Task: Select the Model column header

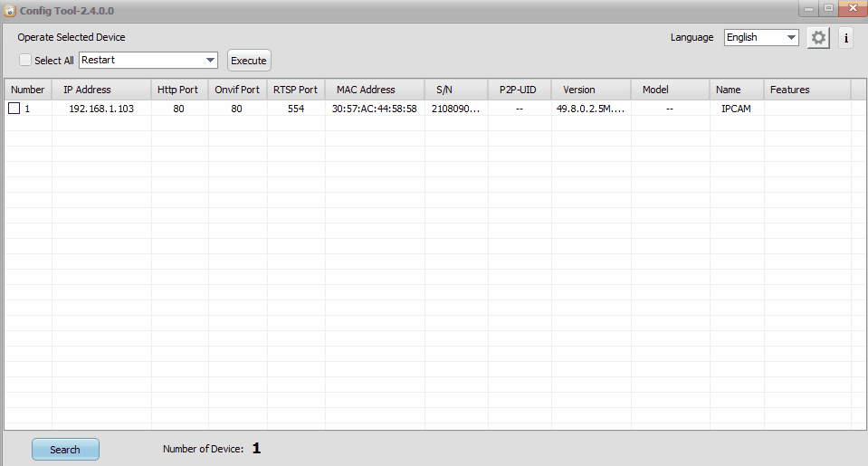Action: [670, 90]
